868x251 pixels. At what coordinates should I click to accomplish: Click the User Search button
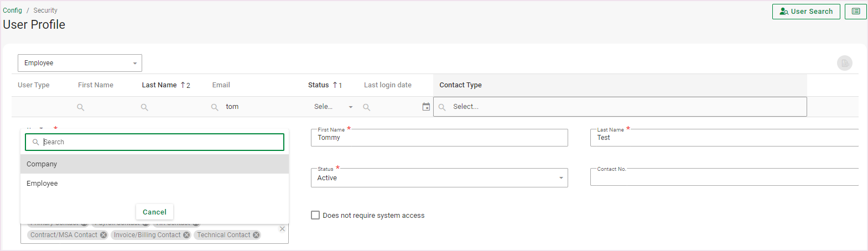coord(805,12)
